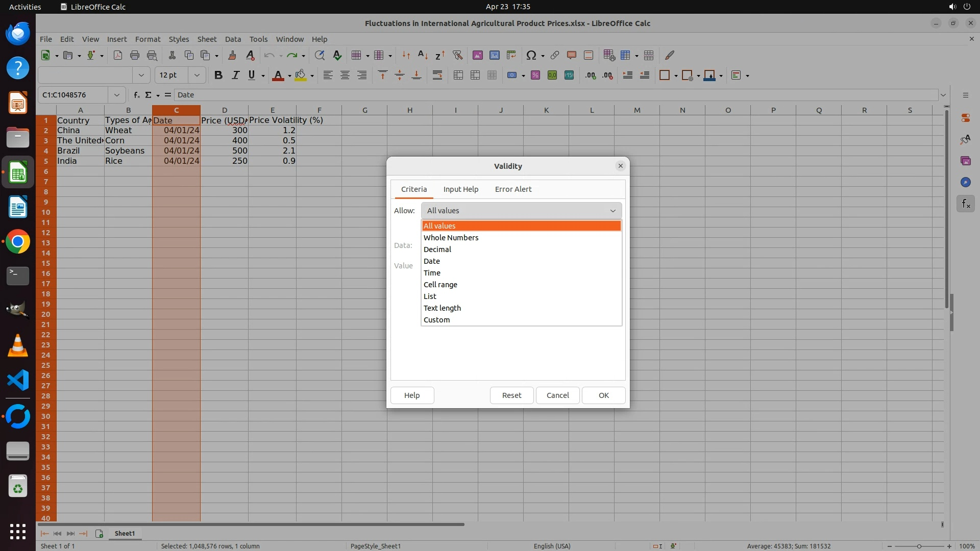Toggle Italic formatting icon
The height and width of the screenshot is (551, 980).
235,76
